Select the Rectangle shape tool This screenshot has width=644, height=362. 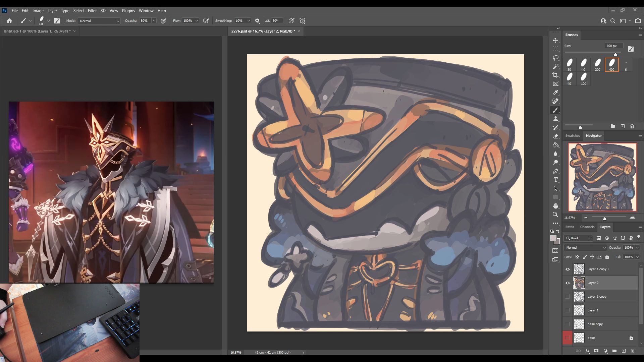555,197
